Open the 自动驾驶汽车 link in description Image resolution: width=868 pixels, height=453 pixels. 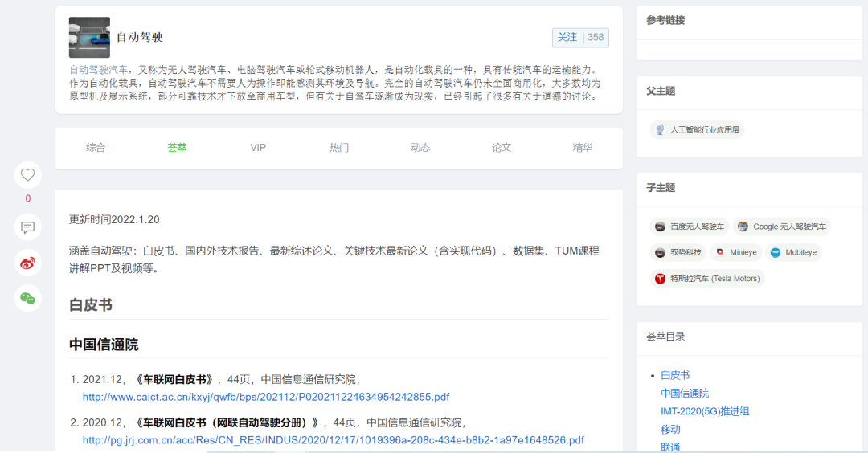coord(98,70)
